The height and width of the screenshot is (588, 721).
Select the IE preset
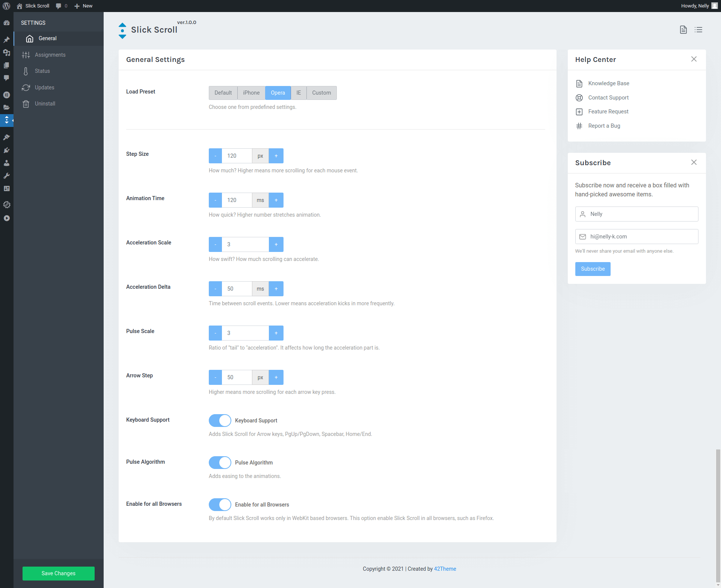coord(299,93)
